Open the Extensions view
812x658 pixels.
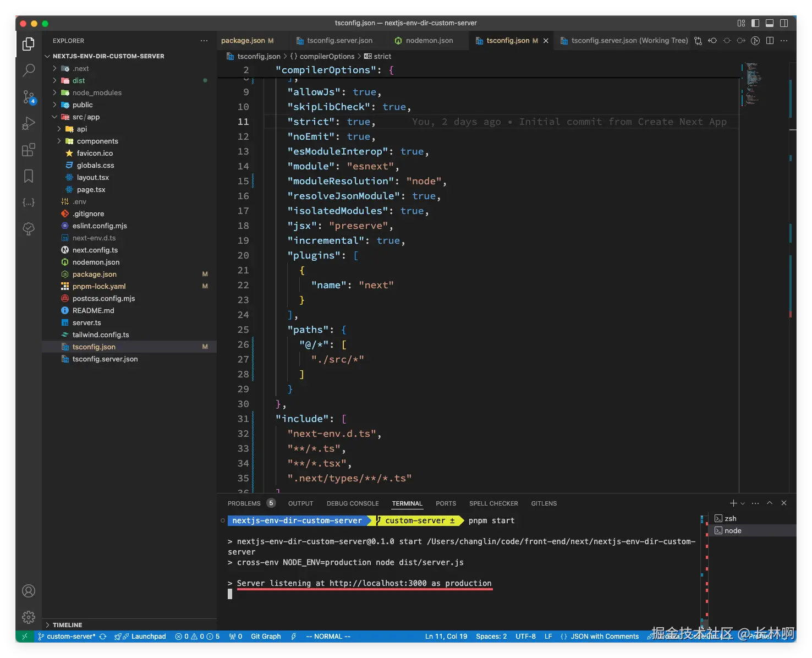coord(29,150)
